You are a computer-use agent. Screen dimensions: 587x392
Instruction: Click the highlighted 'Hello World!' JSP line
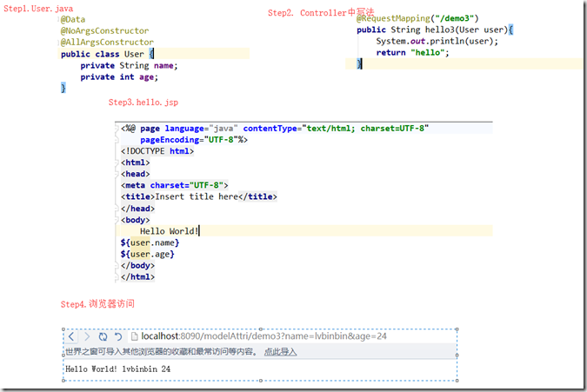(x=170, y=231)
